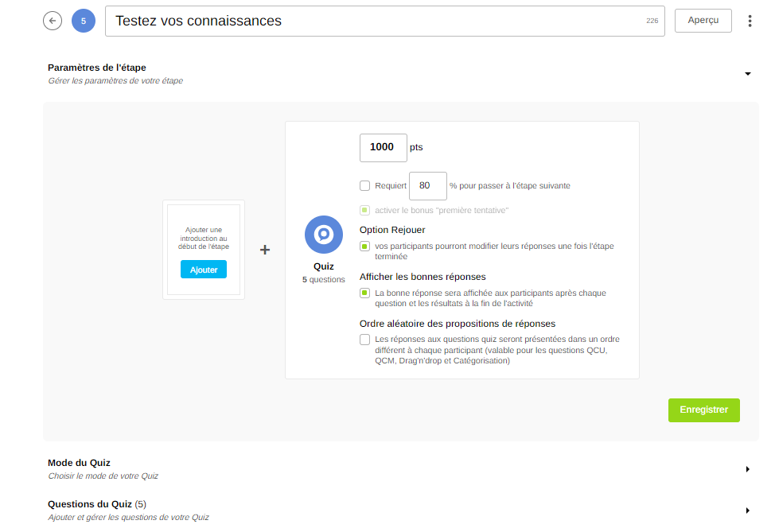775x532 pixels.
Task: Open the three-dot options menu
Action: (x=750, y=21)
